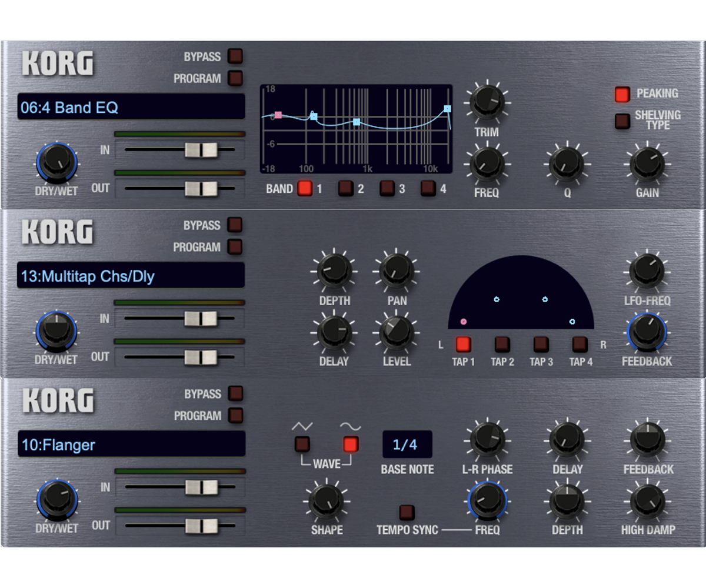Select EQ band 2 button
Image resolution: width=706 pixels, height=588 pixels.
[x=346, y=189]
